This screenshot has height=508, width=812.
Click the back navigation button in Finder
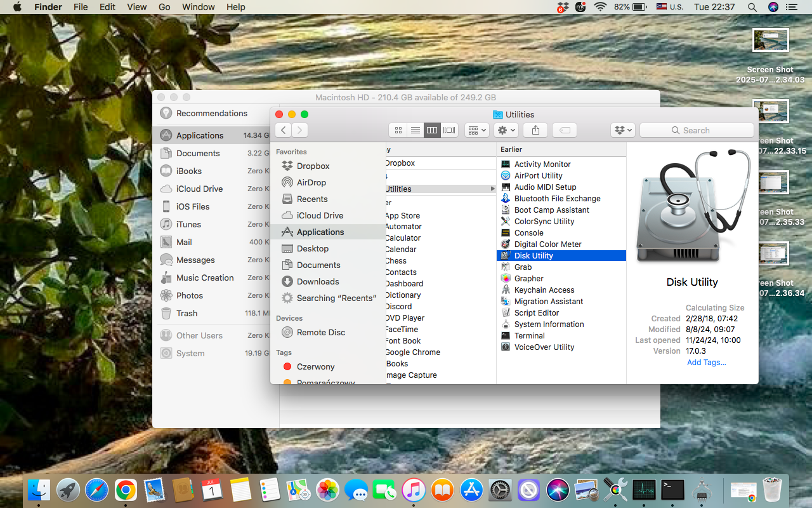pos(283,130)
